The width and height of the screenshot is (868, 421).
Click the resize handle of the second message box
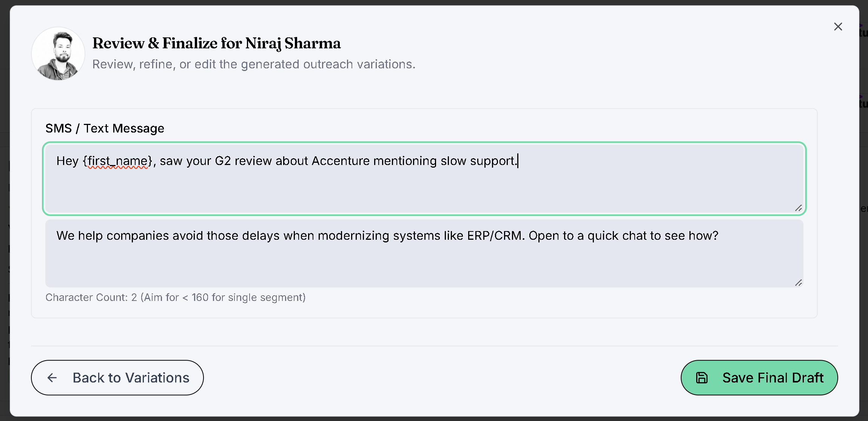tap(798, 283)
